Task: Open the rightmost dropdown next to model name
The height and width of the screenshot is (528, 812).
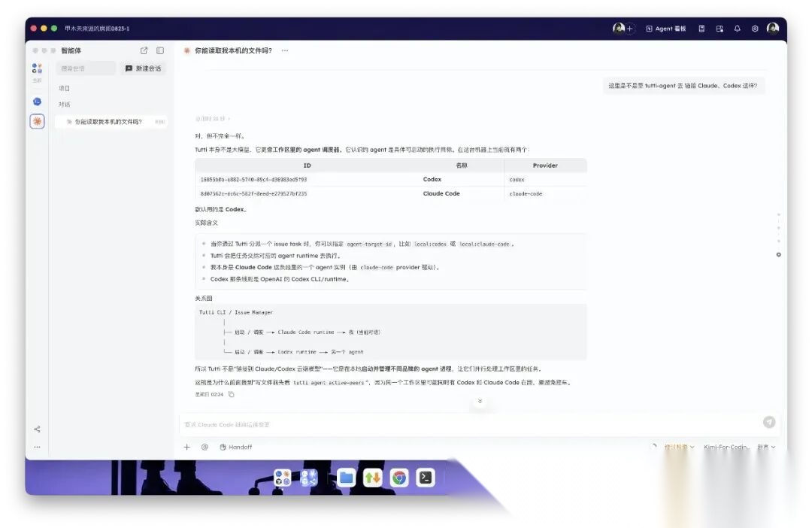Action: pyautogui.click(x=766, y=447)
